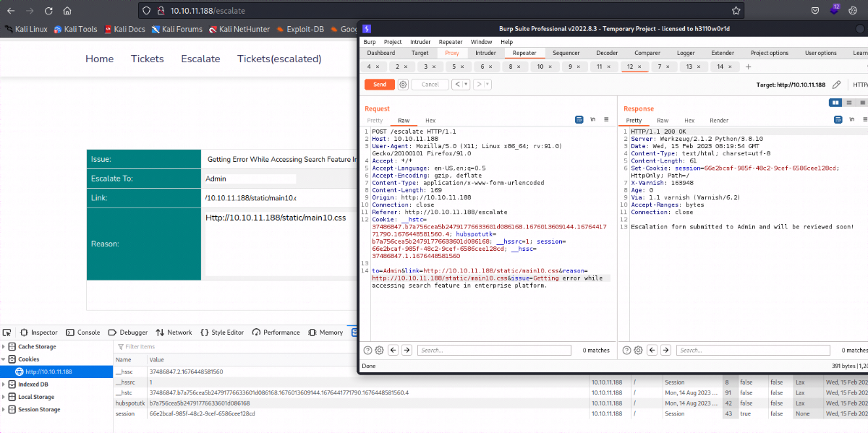Image resolution: width=868 pixels, height=433 pixels.
Task: Open the previous-request history dropdown arrow
Action: pyautogui.click(x=466, y=85)
